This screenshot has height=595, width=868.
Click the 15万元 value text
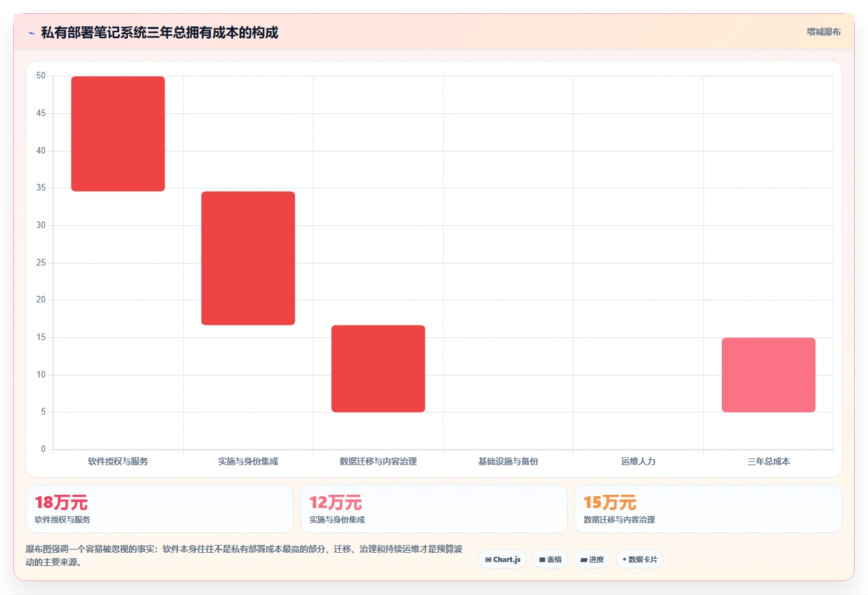pyautogui.click(x=610, y=503)
